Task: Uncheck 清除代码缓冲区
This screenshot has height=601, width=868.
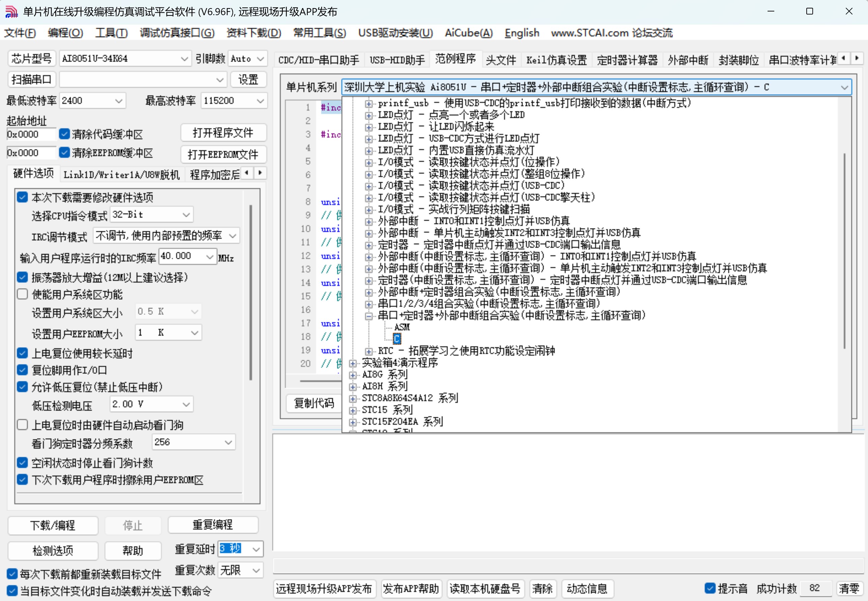Action: tap(64, 134)
